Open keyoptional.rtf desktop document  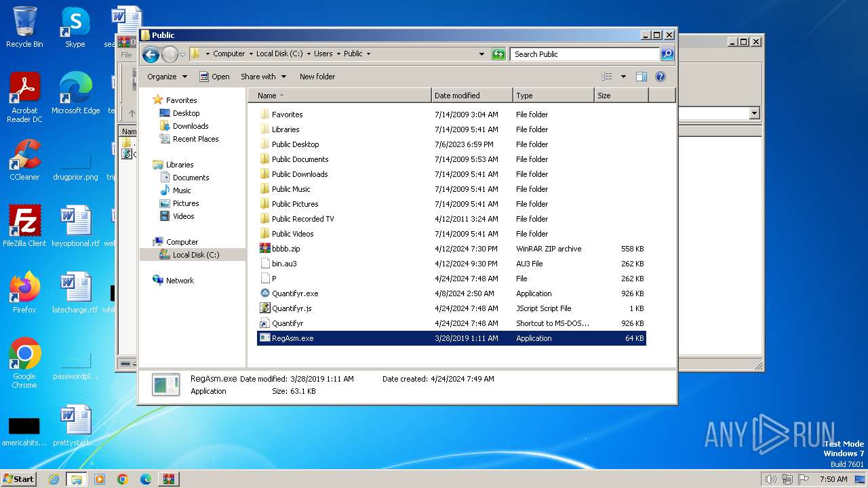click(x=75, y=226)
